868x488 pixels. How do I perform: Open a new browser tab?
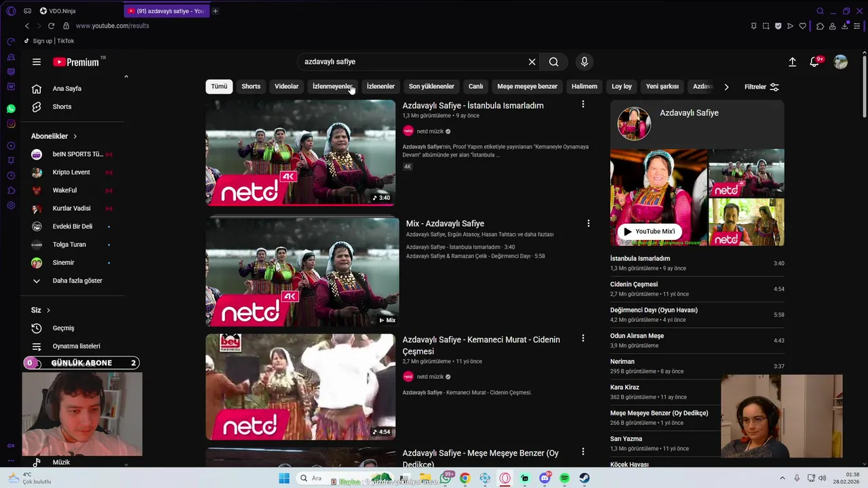[216, 11]
